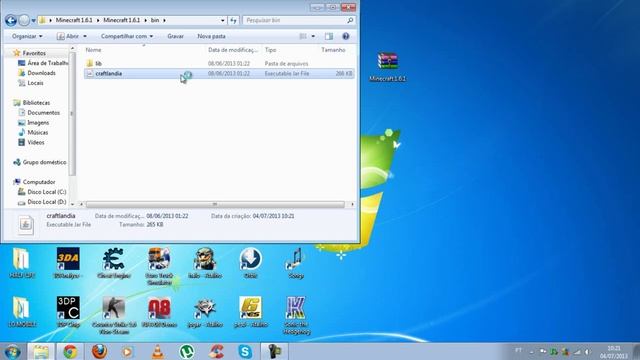Launch the 3DA 3D Analyze shortcut

68,263
